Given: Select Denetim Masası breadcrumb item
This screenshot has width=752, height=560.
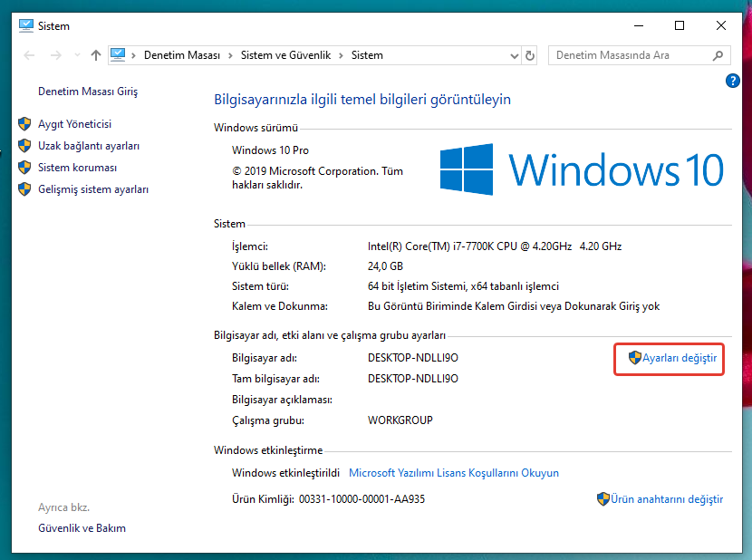Looking at the screenshot, I should pos(182,55).
